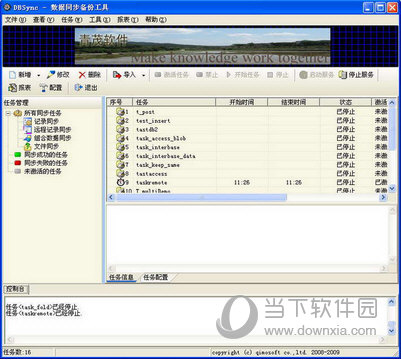Click the 修改 (Modify) toolbar button

pyautogui.click(x=58, y=75)
